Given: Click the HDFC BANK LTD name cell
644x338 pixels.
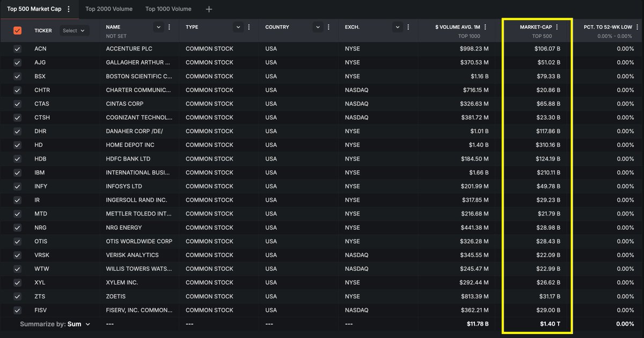Looking at the screenshot, I should [x=128, y=159].
